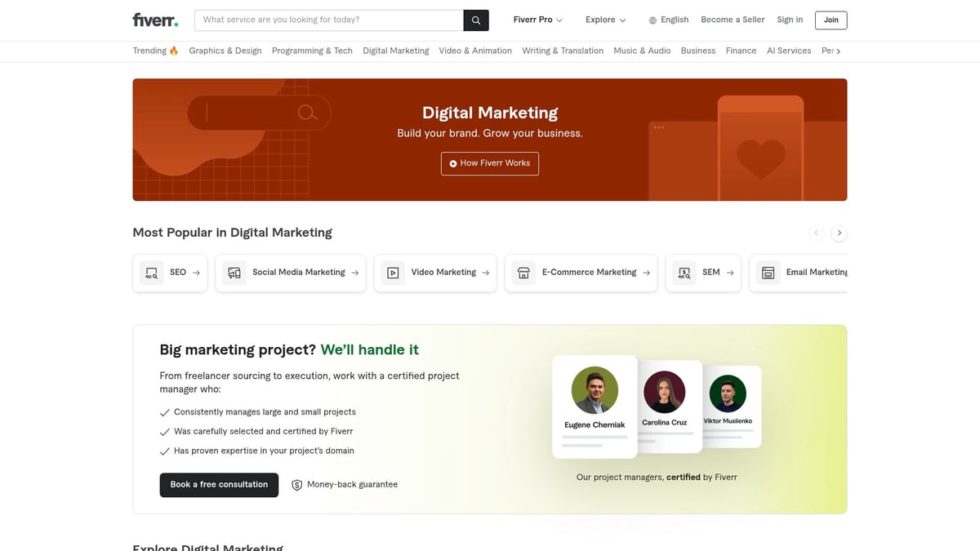This screenshot has height=551, width=980.
Task: Expand the Explore menu
Action: click(x=604, y=19)
